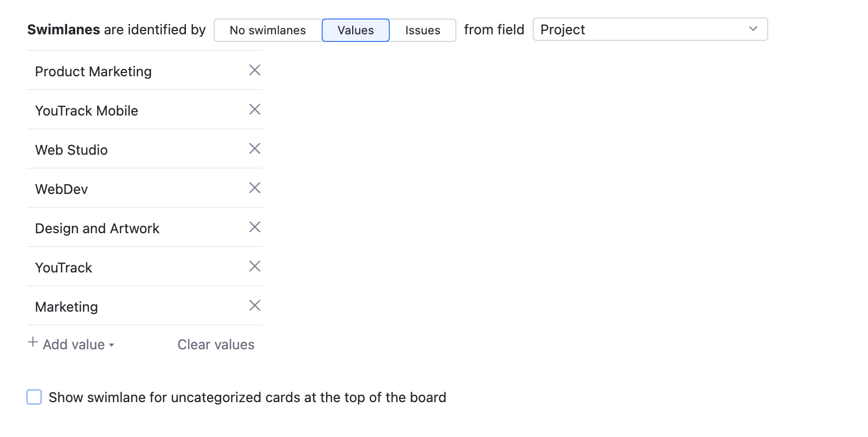This screenshot has height=437, width=868.
Task: Remove the YouTrack Mobile swimlane value
Action: point(255,110)
